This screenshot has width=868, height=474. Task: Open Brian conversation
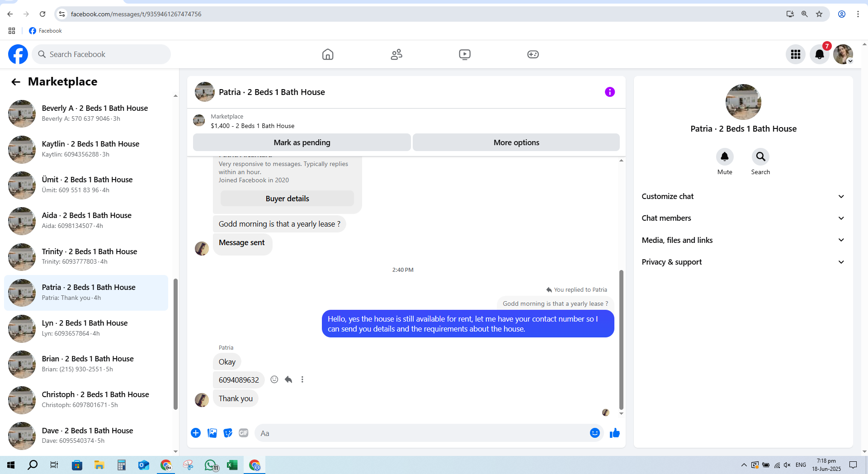coord(86,364)
